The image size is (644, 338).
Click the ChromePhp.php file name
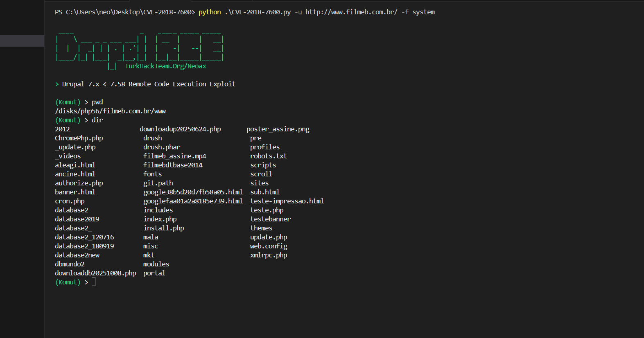click(79, 138)
